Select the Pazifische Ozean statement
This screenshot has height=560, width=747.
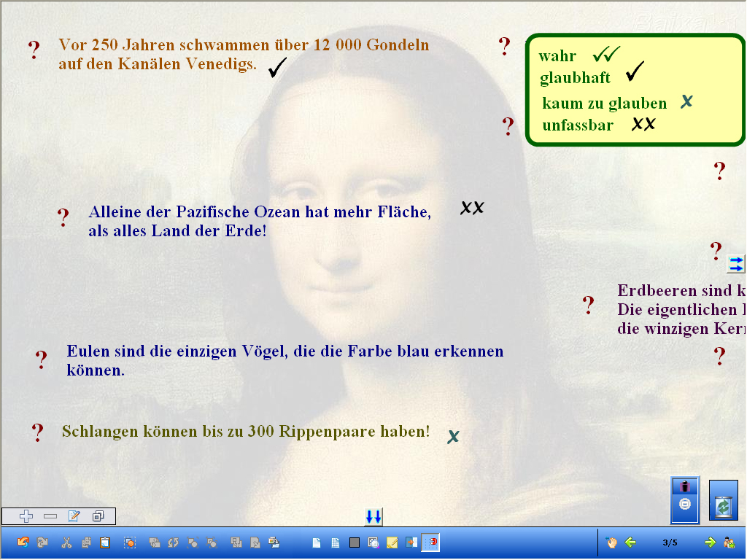click(x=260, y=222)
